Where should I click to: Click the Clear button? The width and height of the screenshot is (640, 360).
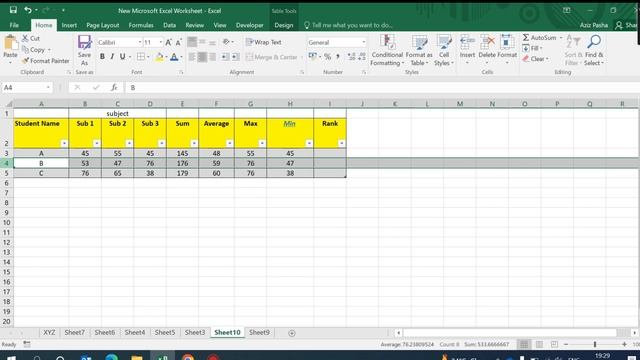click(x=536, y=59)
